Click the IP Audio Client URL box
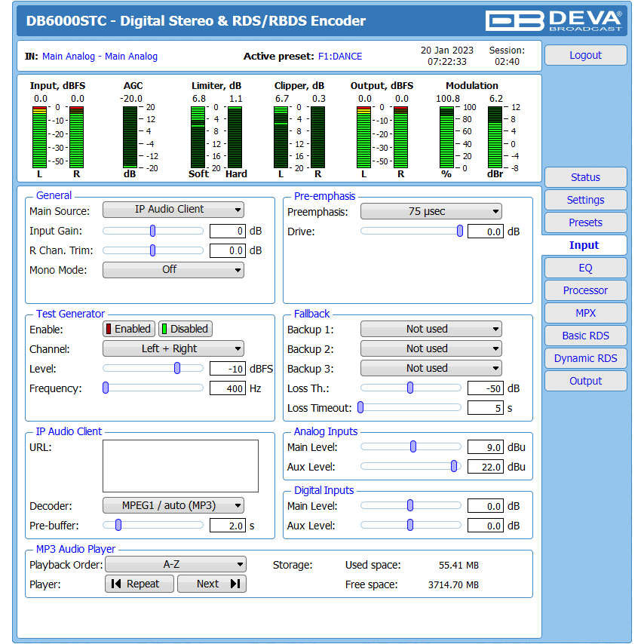Image resolution: width=644 pixels, height=644 pixels. point(180,466)
